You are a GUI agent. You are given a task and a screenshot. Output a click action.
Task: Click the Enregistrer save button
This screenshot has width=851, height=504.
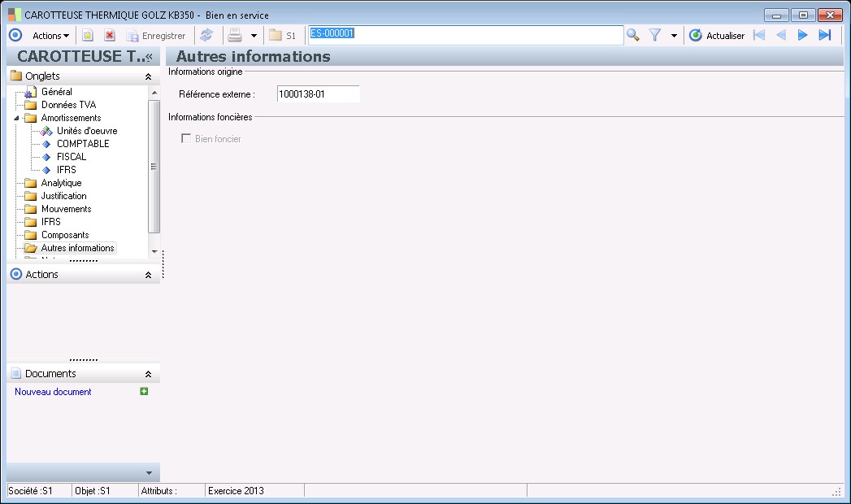point(156,36)
